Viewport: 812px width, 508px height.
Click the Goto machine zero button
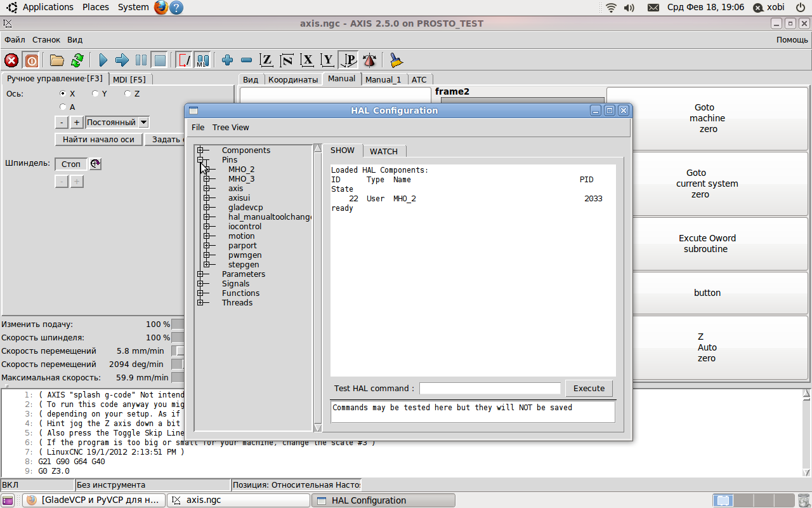tap(707, 118)
